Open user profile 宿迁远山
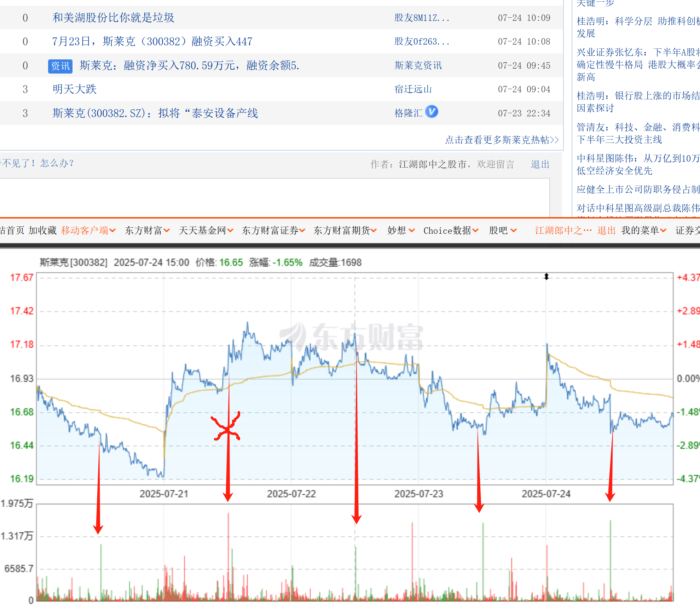 [413, 89]
